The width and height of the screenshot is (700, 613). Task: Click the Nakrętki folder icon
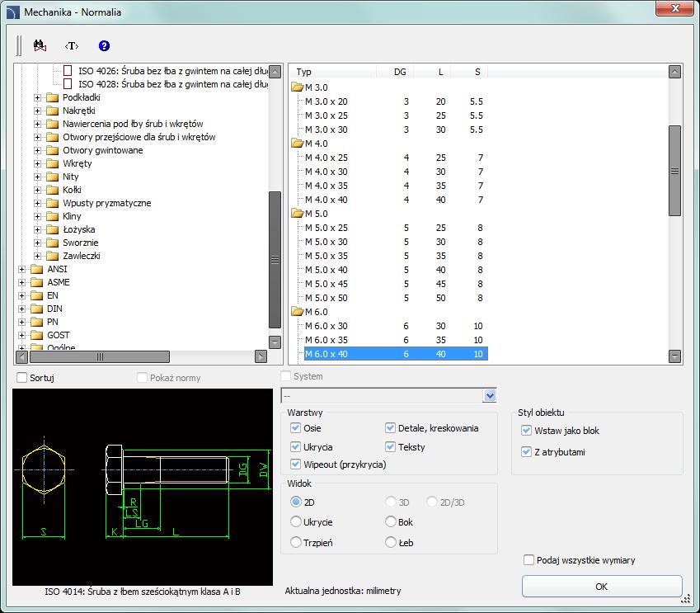coord(52,111)
